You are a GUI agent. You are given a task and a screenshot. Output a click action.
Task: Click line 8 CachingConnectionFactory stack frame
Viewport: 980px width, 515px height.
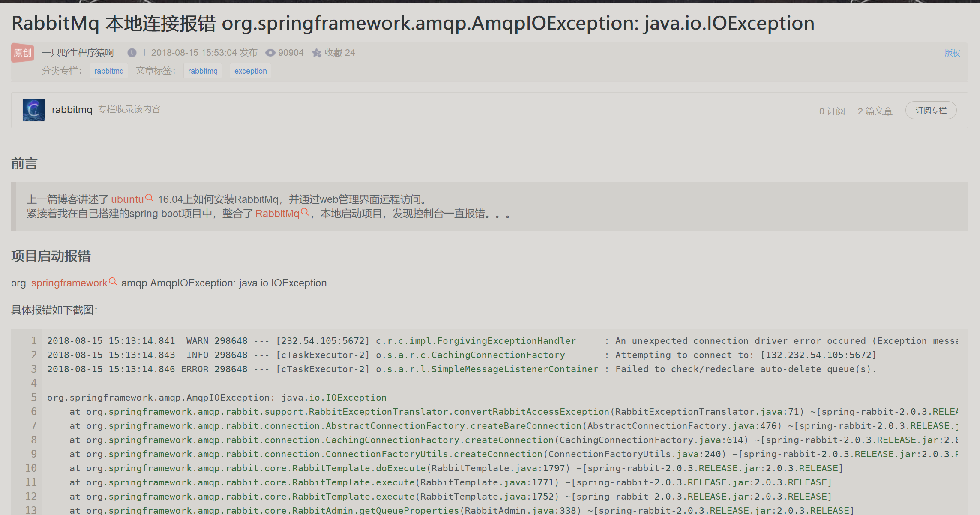pos(513,440)
